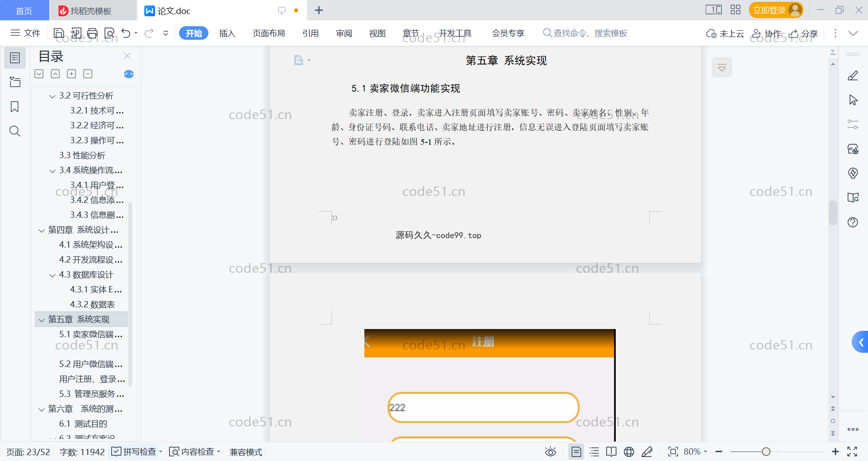Switch to web layout globe icon
Screen dimensions: 868x461
click(x=629, y=452)
